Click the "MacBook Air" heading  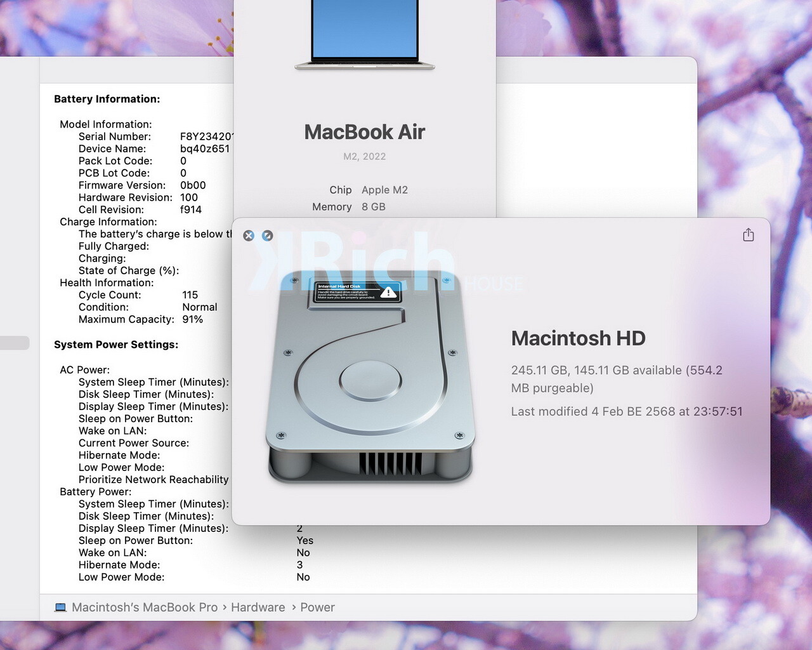(365, 132)
